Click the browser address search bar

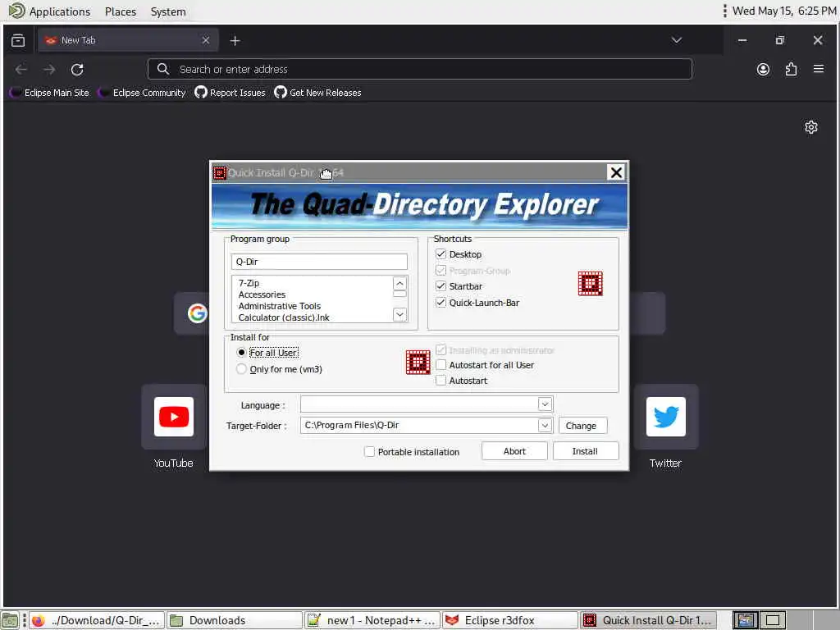tap(419, 69)
